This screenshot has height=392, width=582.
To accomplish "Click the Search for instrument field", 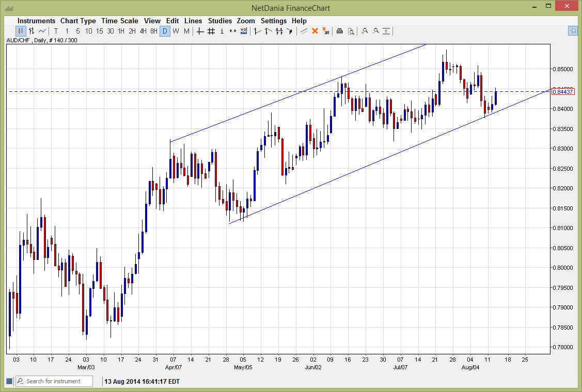I will pos(54,381).
